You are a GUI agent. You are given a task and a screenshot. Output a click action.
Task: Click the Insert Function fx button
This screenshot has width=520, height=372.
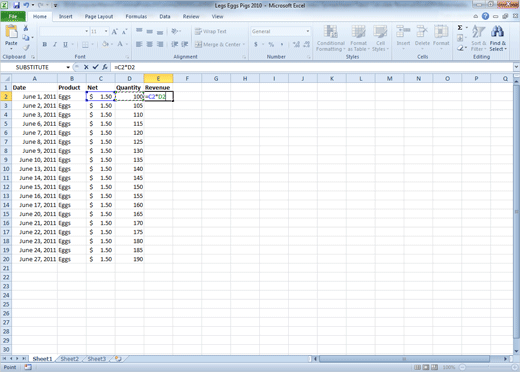tap(105, 67)
